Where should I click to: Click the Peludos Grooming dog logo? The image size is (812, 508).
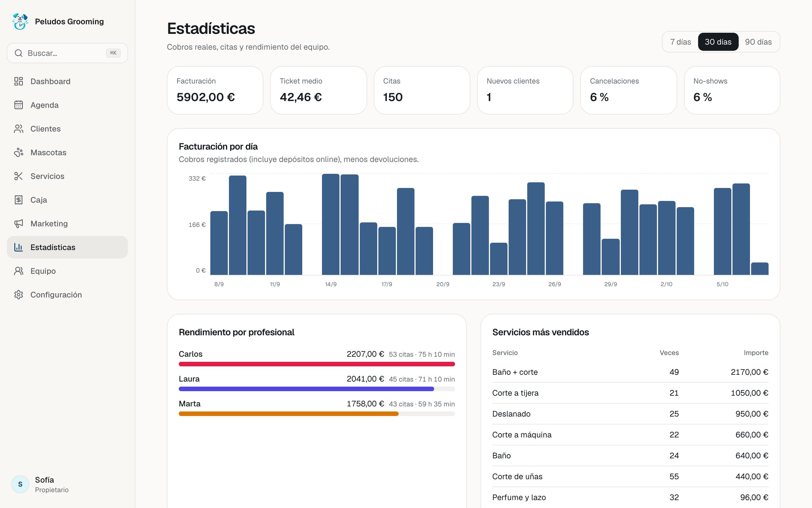point(20,21)
